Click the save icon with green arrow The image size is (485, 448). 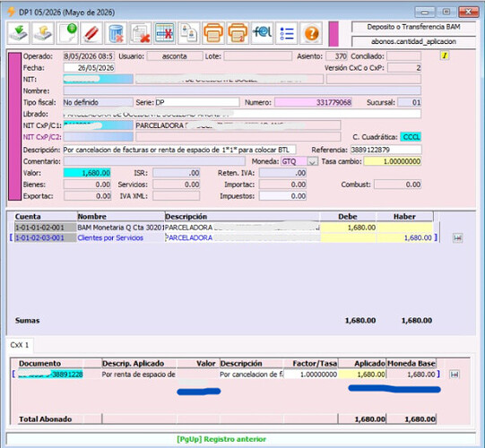click(18, 32)
